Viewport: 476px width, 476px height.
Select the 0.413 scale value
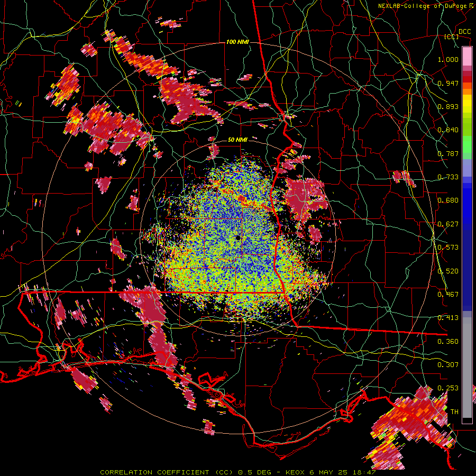[x=448, y=317]
